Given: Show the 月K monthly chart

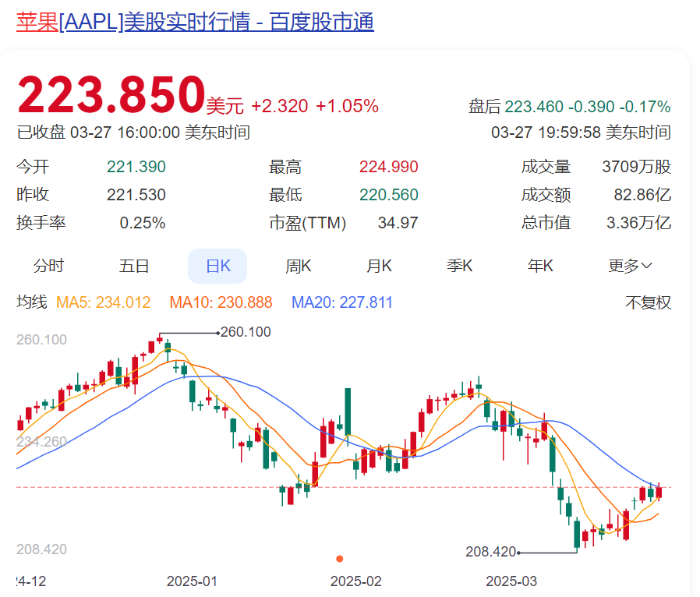Looking at the screenshot, I should point(379,266).
